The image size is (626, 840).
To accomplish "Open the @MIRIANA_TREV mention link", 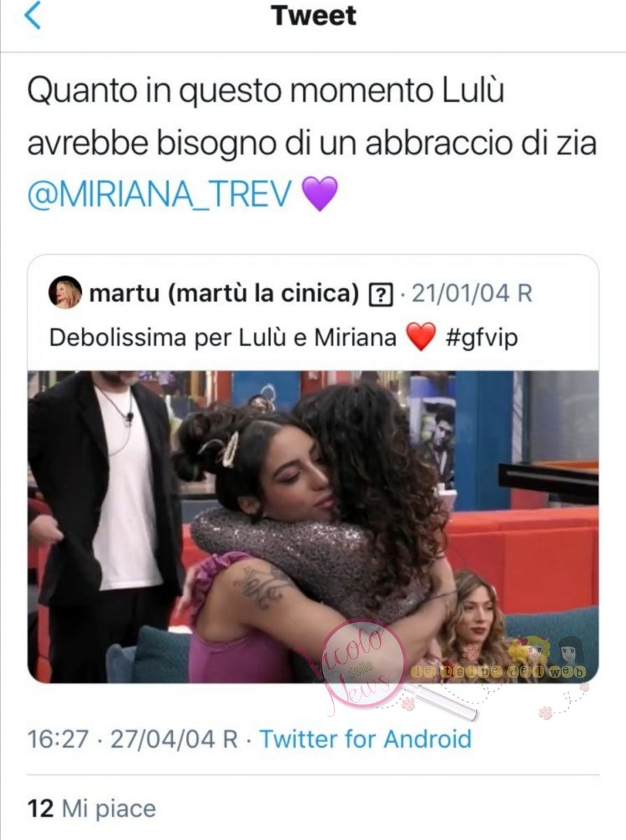I will (x=158, y=195).
